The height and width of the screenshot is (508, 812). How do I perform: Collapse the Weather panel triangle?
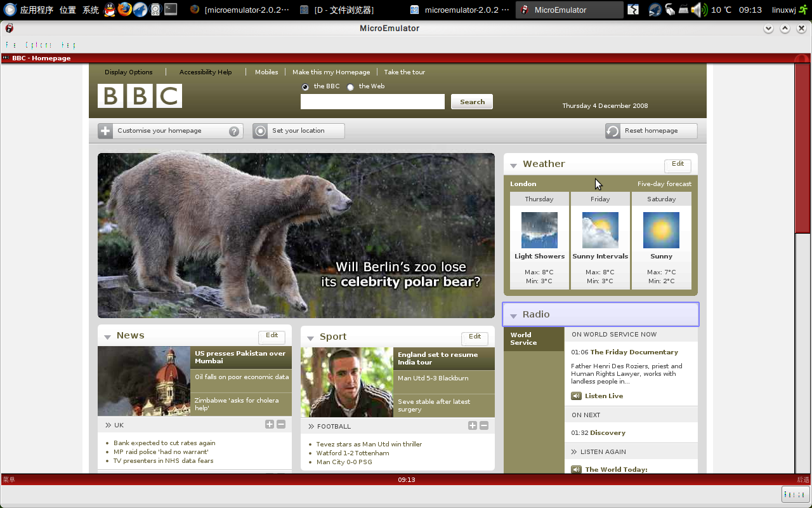coord(513,165)
